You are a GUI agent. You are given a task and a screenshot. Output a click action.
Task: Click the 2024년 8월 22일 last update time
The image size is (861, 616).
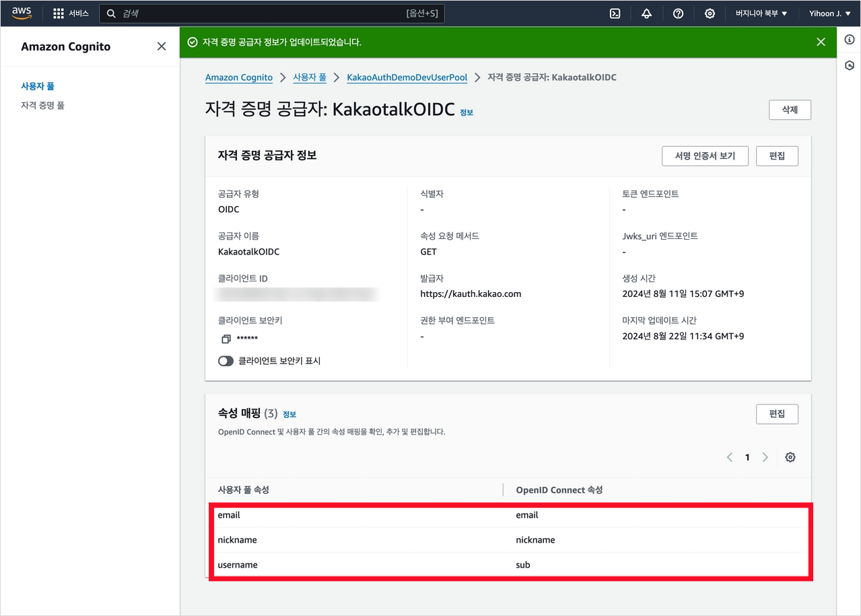point(683,336)
